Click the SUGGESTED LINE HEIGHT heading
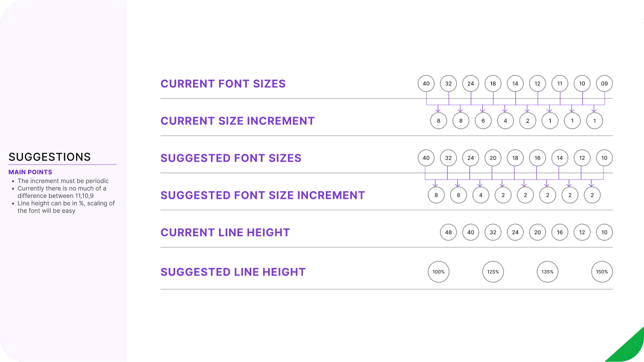This screenshot has height=362, width=644. pos(233,272)
